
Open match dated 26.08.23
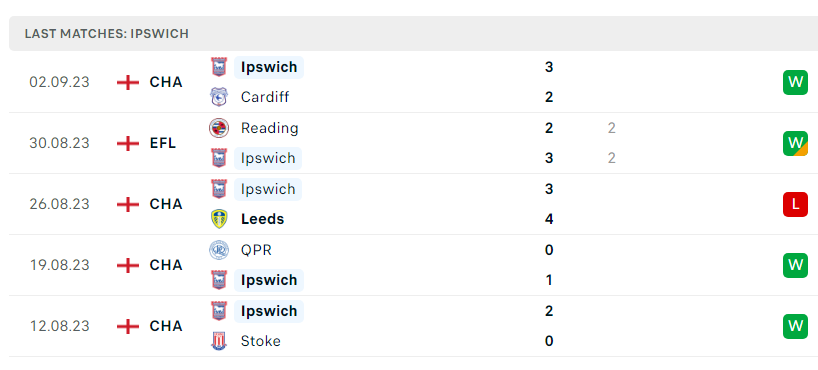click(409, 204)
